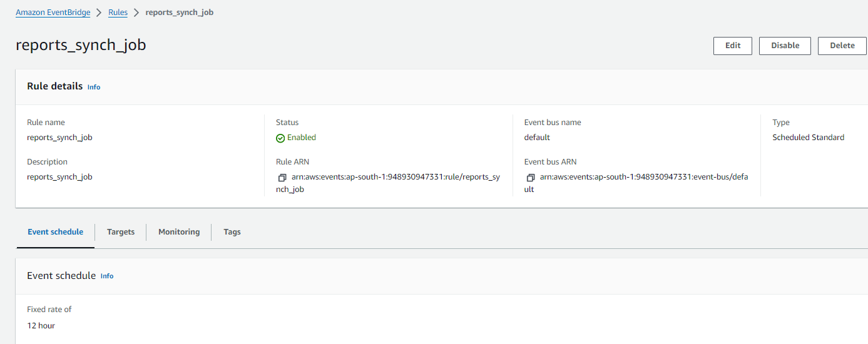This screenshot has height=344, width=868.
Task: Click the Edit button
Action: [x=733, y=46]
